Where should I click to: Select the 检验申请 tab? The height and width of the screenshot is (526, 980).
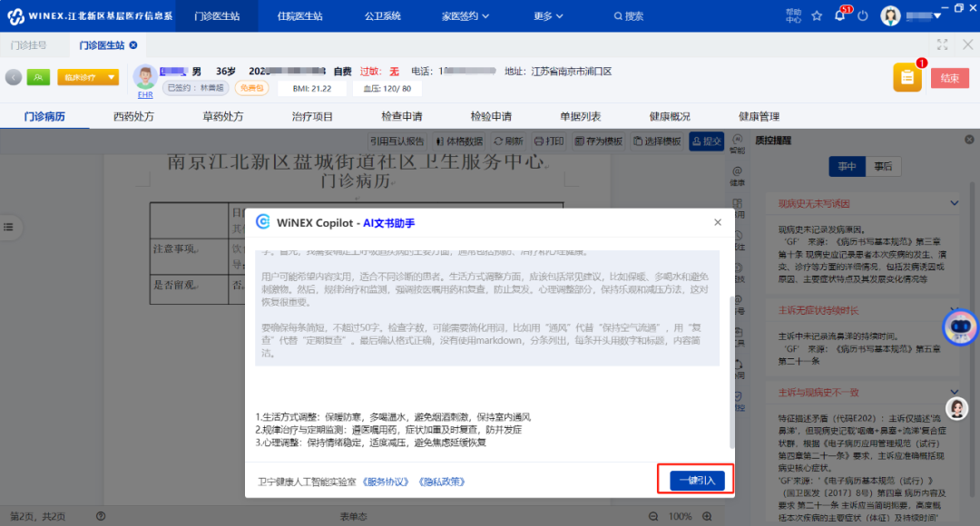(491, 117)
